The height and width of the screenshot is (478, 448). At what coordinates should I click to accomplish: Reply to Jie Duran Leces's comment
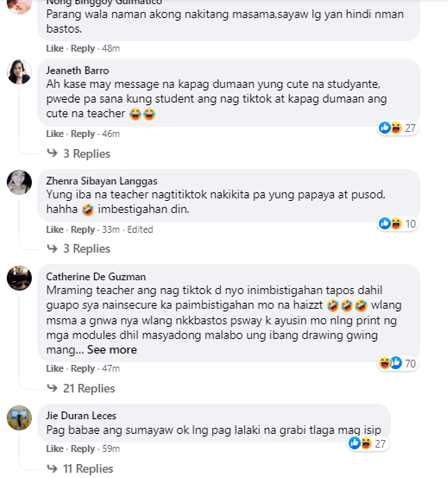click(x=82, y=449)
